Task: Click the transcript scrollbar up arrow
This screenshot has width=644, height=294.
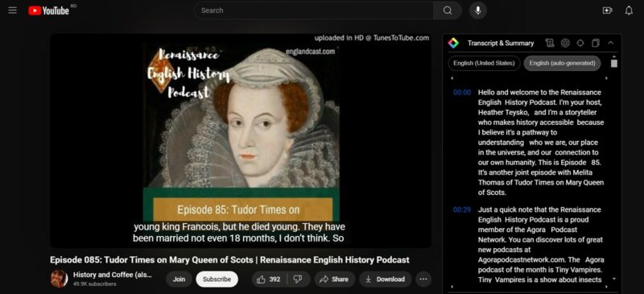Action: click(614, 56)
